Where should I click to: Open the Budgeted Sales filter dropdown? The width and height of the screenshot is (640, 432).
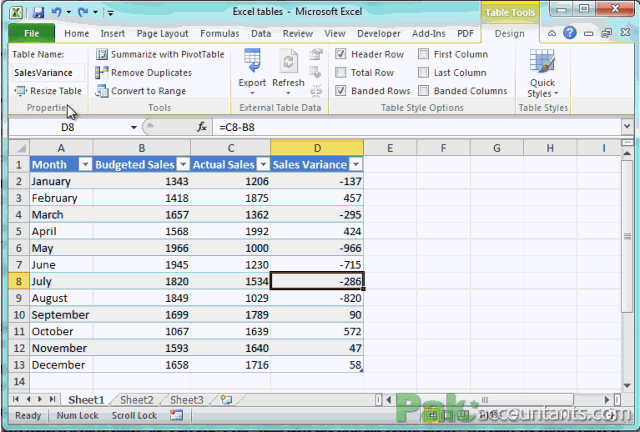click(x=183, y=165)
